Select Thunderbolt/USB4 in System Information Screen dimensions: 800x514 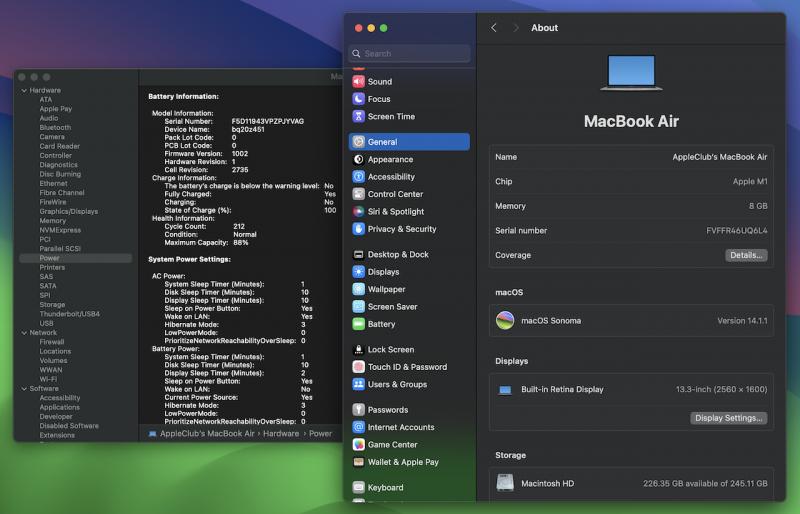69,314
